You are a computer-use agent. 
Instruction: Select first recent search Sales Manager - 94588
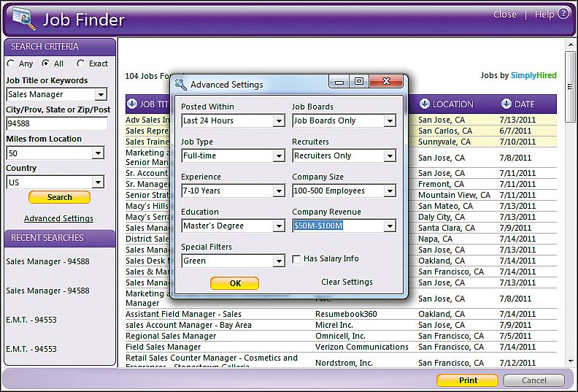pyautogui.click(x=47, y=261)
